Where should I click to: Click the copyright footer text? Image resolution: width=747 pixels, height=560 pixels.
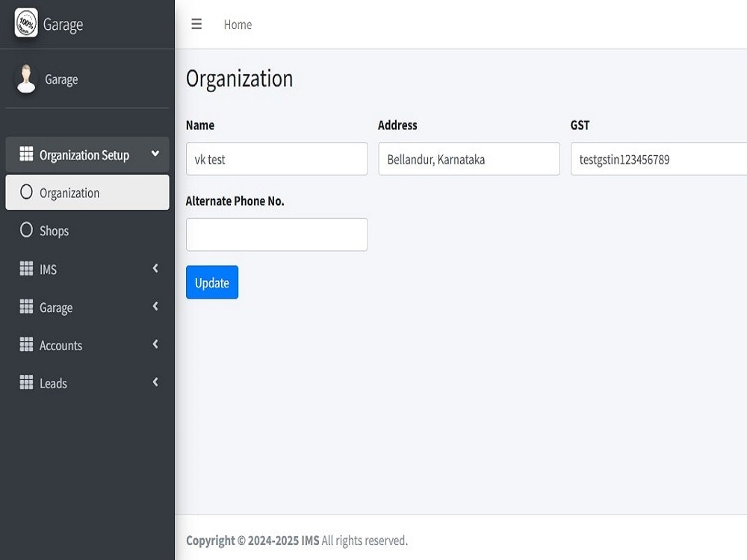(x=297, y=541)
